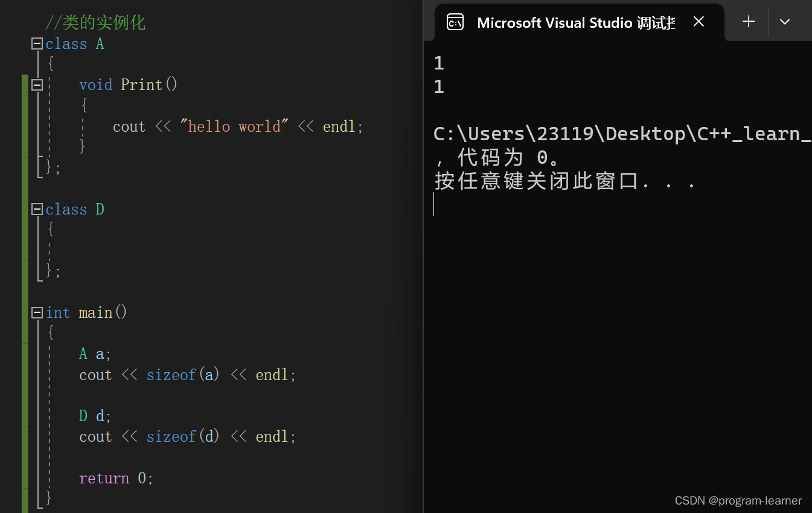Click the line 'A a;' in main
812x513 pixels.
coord(95,353)
